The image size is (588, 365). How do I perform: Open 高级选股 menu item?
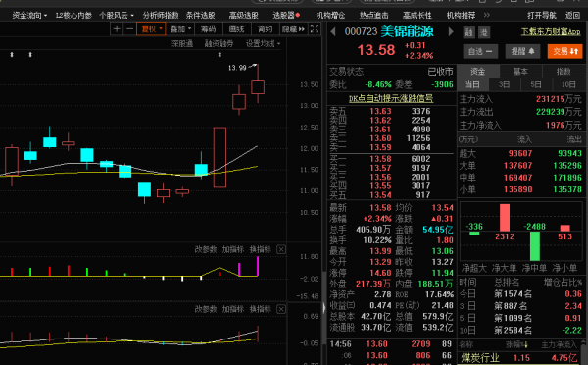pyautogui.click(x=244, y=16)
